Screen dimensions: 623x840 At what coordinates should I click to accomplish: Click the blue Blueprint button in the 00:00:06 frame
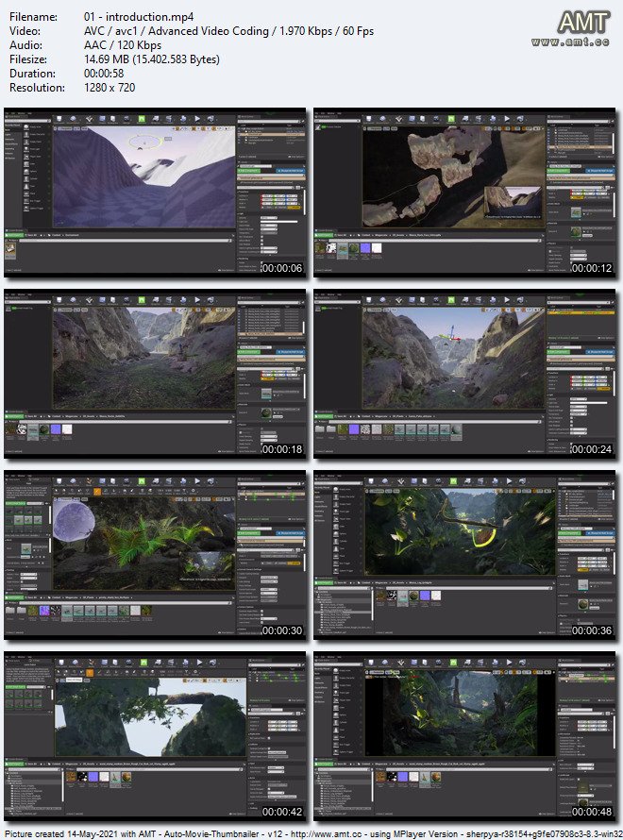coord(290,170)
